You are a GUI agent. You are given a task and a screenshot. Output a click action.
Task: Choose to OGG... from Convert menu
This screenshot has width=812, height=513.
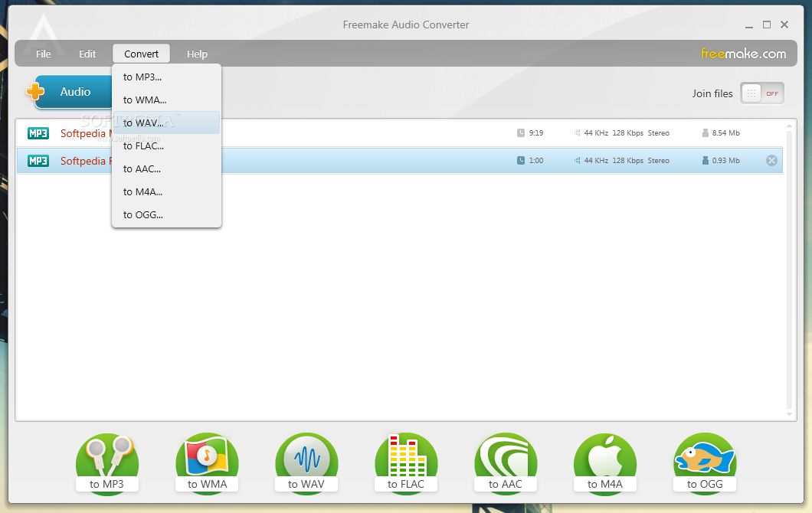pyautogui.click(x=166, y=215)
